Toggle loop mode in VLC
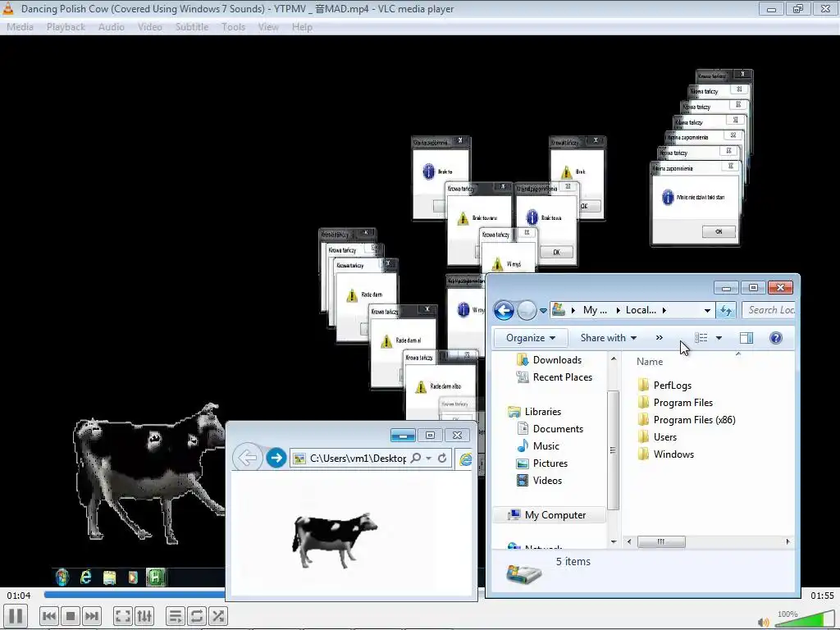The image size is (840, 630). point(197,616)
